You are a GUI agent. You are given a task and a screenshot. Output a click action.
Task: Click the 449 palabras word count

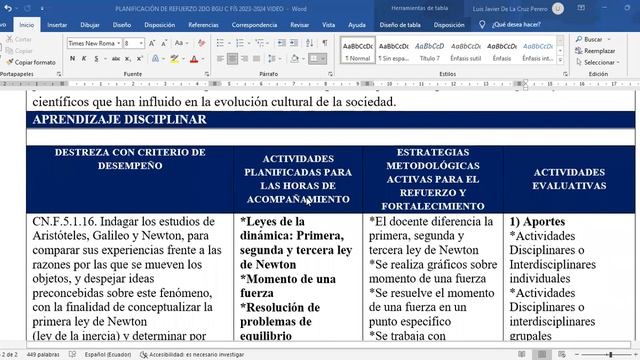tap(43, 355)
